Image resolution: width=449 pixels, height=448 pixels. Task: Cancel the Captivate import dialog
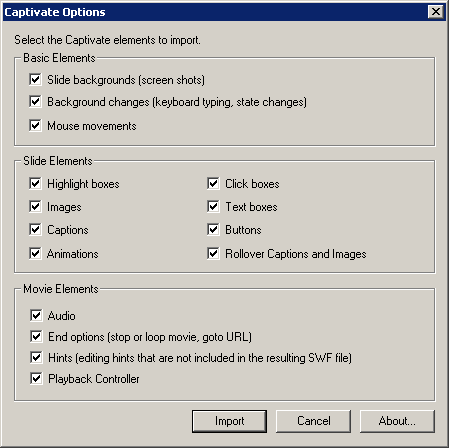coord(313,421)
